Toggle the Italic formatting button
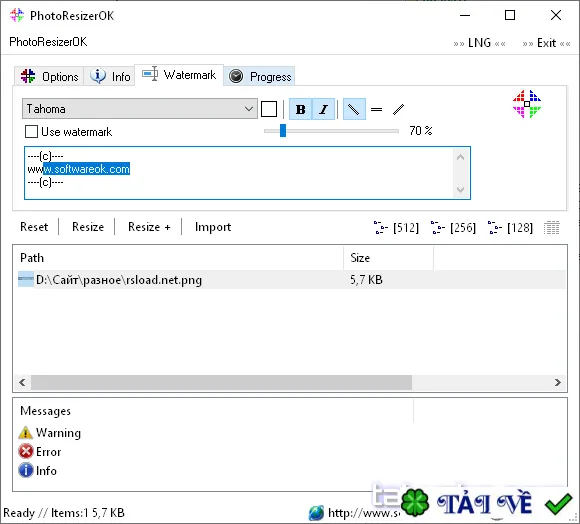580x524 pixels. click(324, 109)
